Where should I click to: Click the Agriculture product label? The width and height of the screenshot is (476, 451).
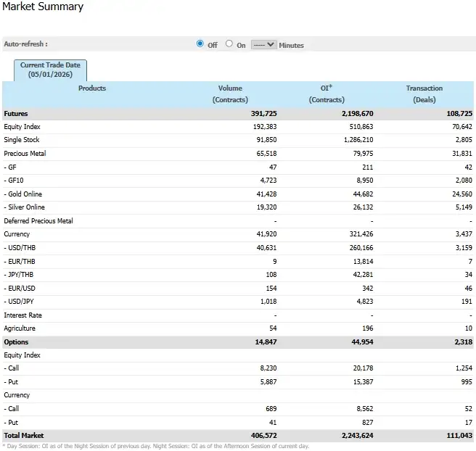(x=20, y=328)
